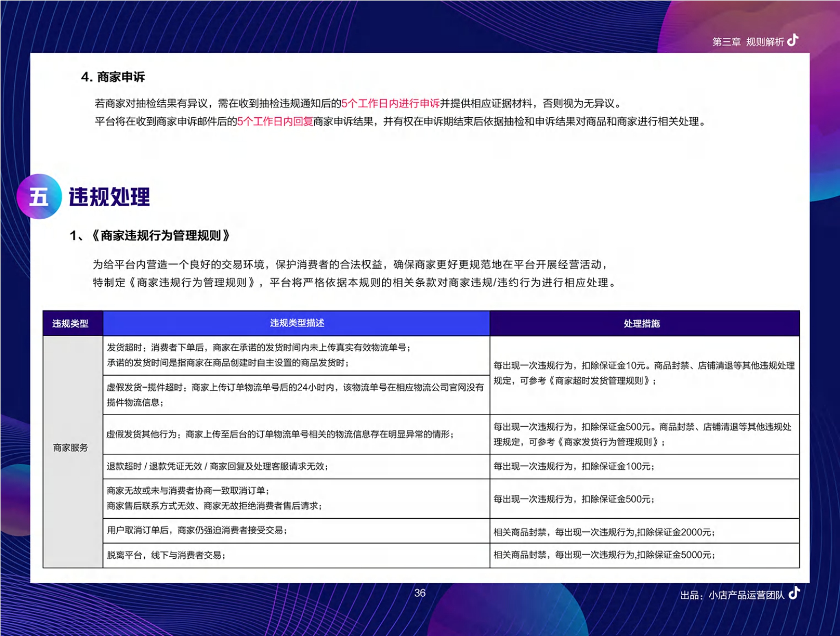Click the 4. 商家申诉 heading
The image size is (840, 636).
point(113,77)
